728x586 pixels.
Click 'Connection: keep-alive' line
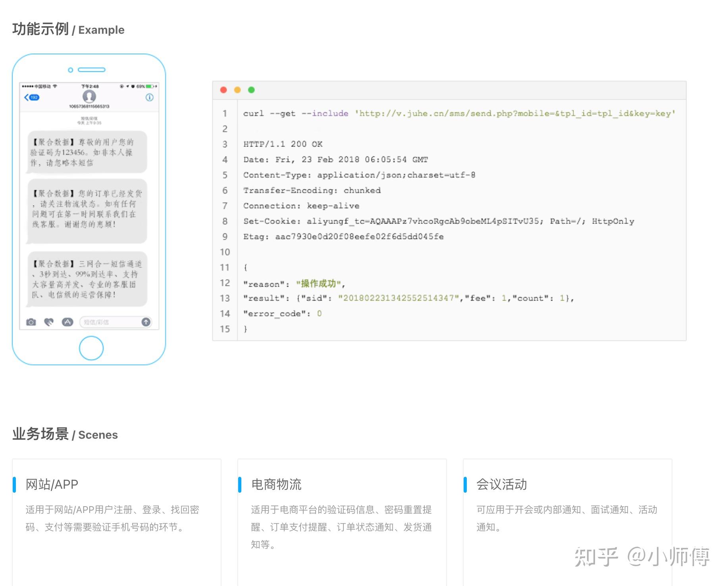(301, 206)
